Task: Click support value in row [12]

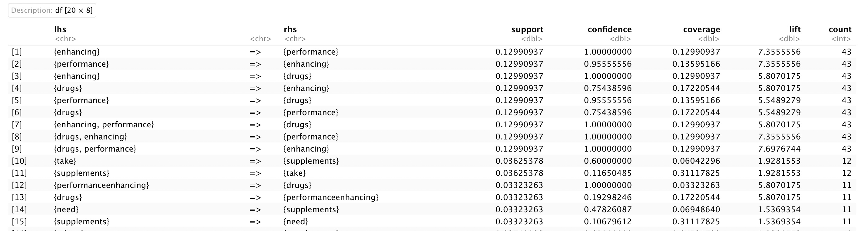Action: (519, 186)
